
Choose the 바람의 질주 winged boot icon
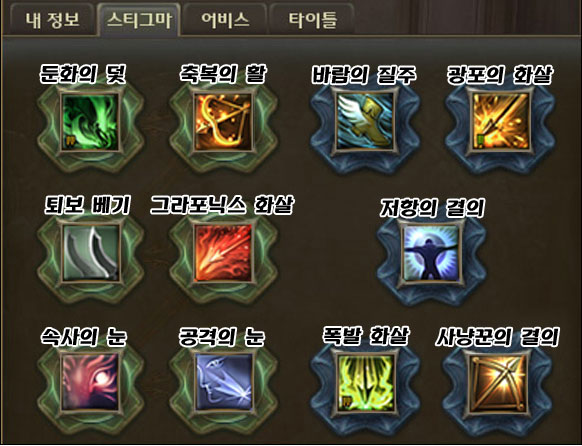(365, 122)
